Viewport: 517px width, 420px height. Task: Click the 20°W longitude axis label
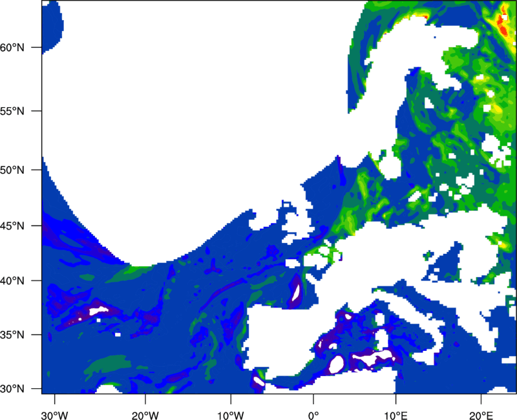pos(145,415)
